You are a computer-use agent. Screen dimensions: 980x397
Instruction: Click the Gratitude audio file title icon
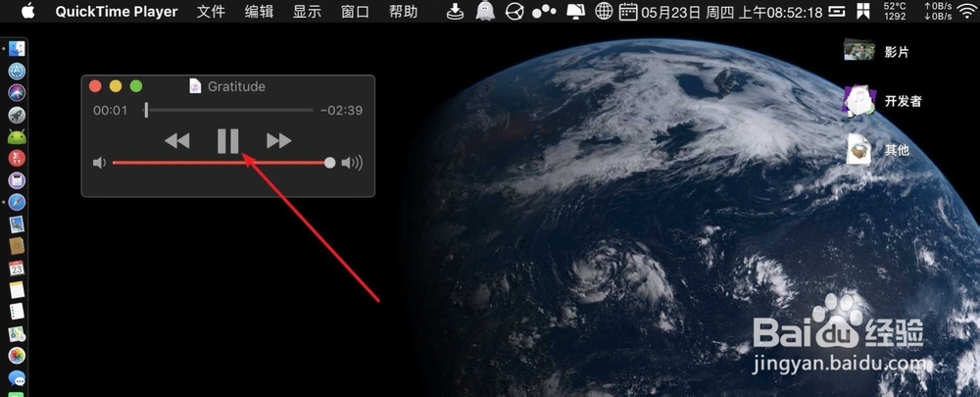click(196, 86)
